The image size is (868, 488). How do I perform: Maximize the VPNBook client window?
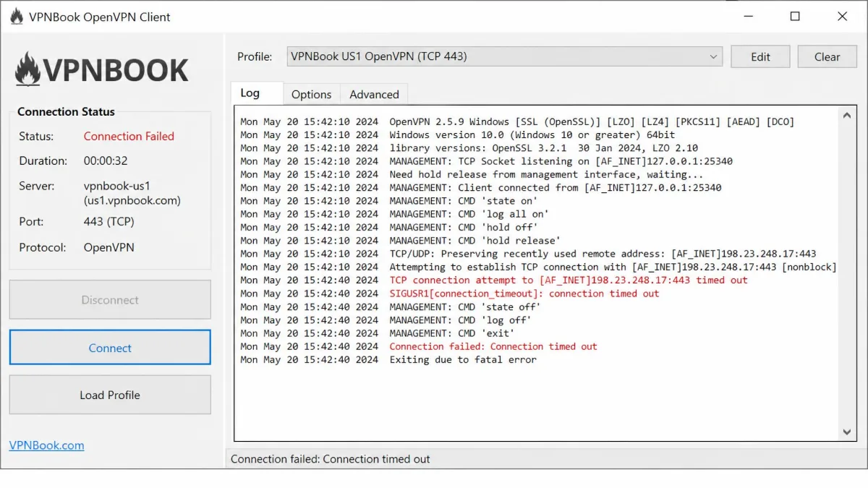coord(795,17)
